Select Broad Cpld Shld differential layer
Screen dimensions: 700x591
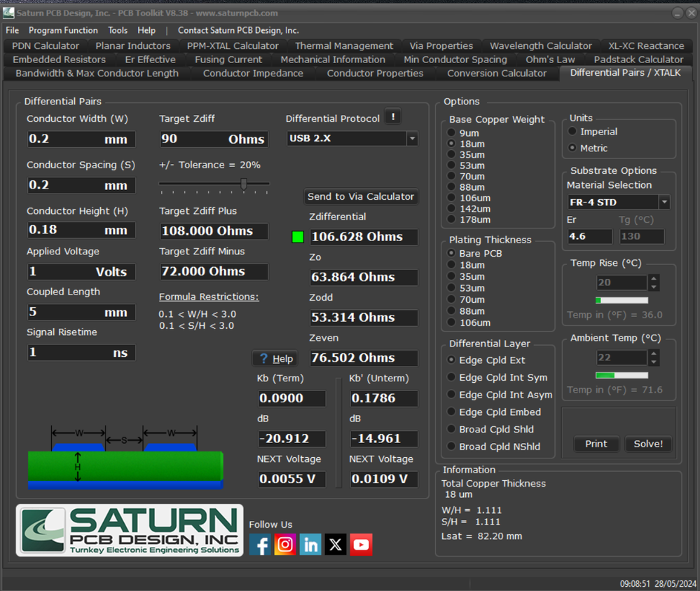pos(452,430)
